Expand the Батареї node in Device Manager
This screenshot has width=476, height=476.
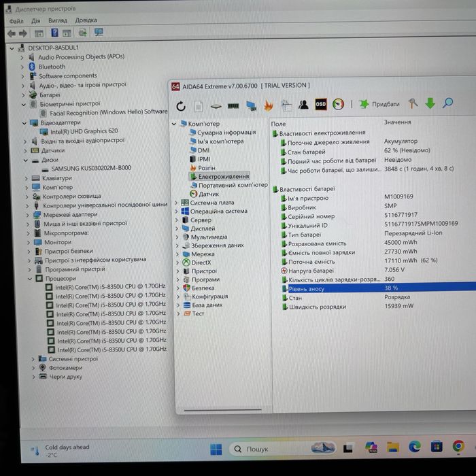tap(23, 95)
